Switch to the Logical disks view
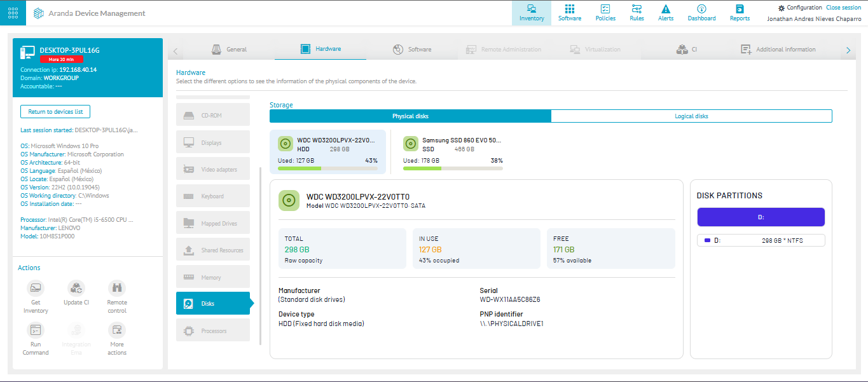 click(x=691, y=116)
